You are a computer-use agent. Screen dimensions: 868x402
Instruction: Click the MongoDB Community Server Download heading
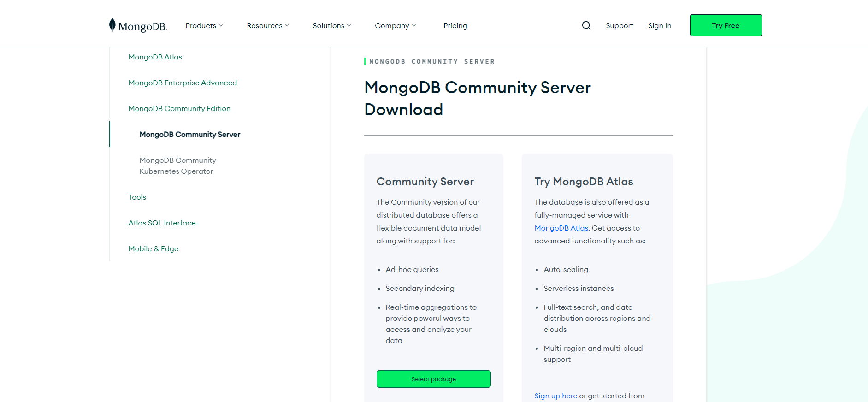coord(477,99)
